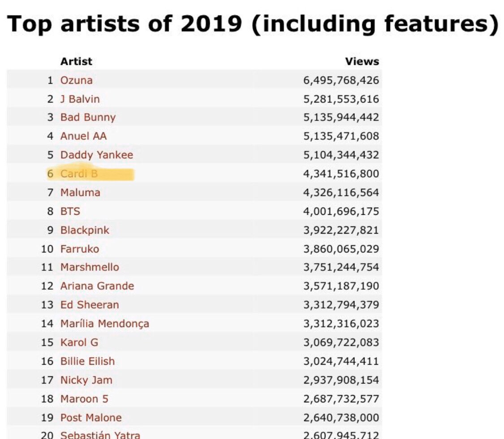Open the Karol G link

click(79, 342)
